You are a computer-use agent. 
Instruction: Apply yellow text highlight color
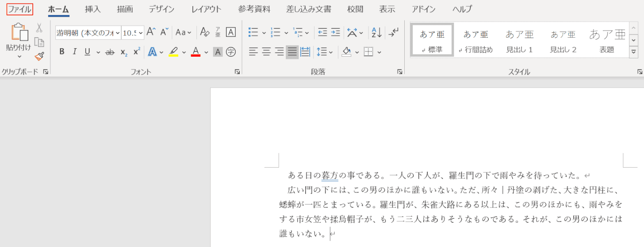[173, 52]
